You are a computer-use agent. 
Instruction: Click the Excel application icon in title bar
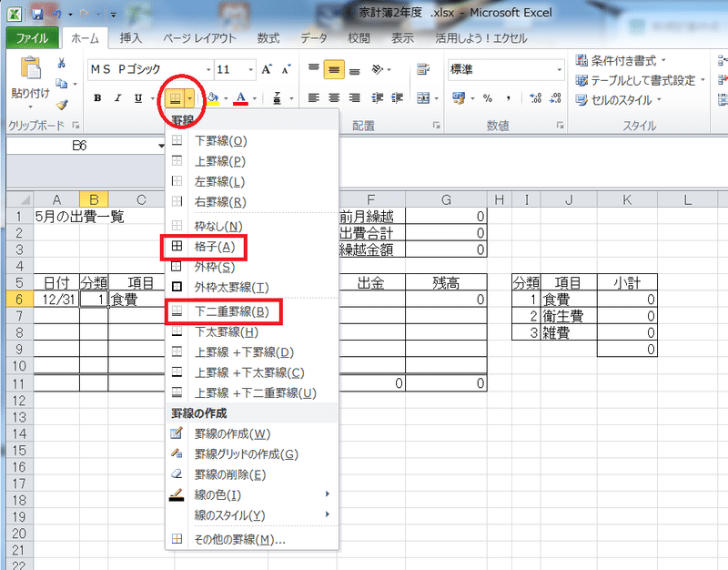[15, 15]
